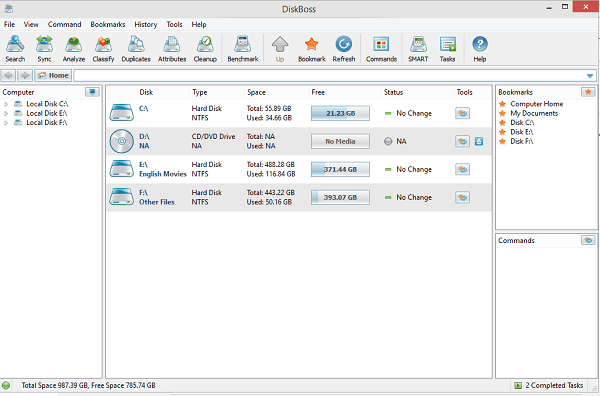Open the SMART disk status tool
The width and height of the screenshot is (600, 396).
[x=418, y=49]
